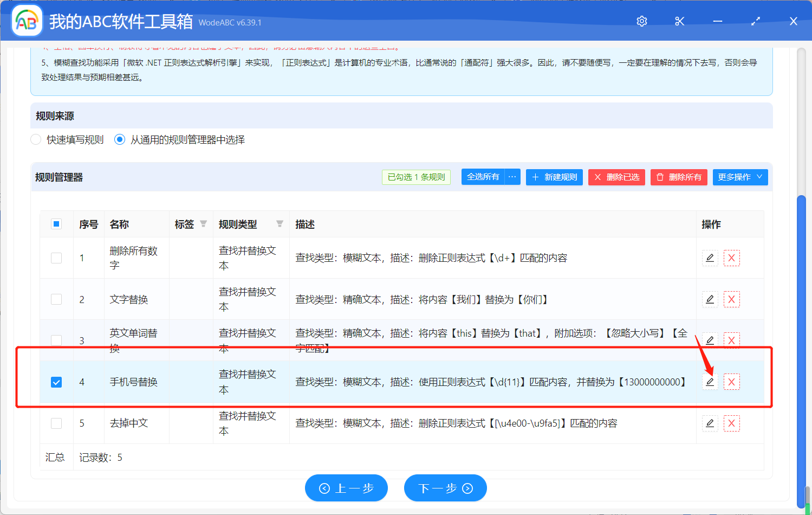Open the 标签 column filter dropdown

pos(203,223)
